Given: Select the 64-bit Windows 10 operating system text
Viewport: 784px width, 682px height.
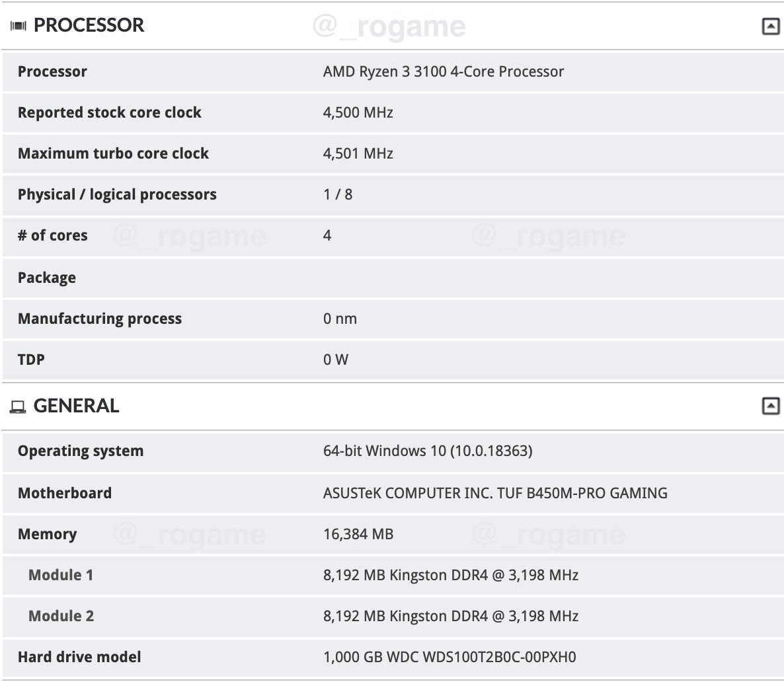Looking at the screenshot, I should pyautogui.click(x=428, y=451).
